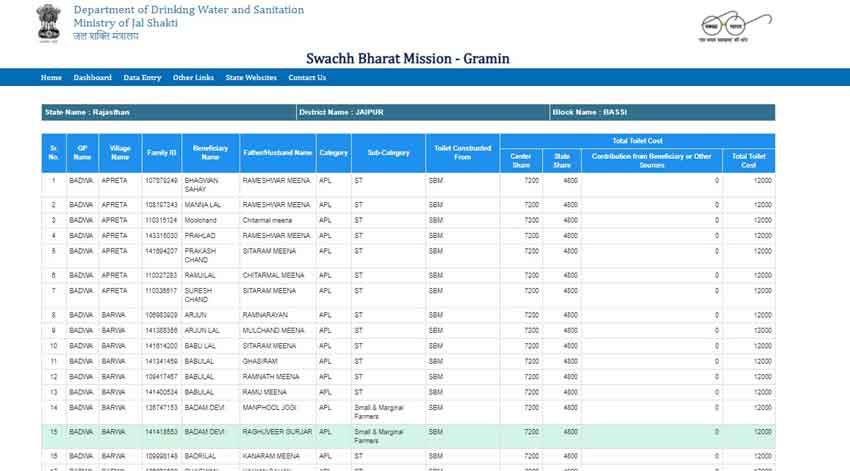Click the village APRETA in row 1
Screen dimensions: 850x471
pos(114,180)
